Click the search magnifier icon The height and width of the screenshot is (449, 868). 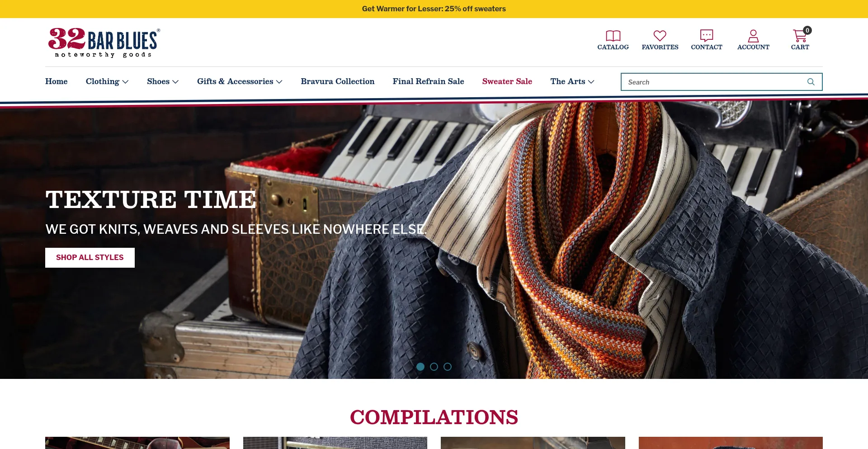811,82
